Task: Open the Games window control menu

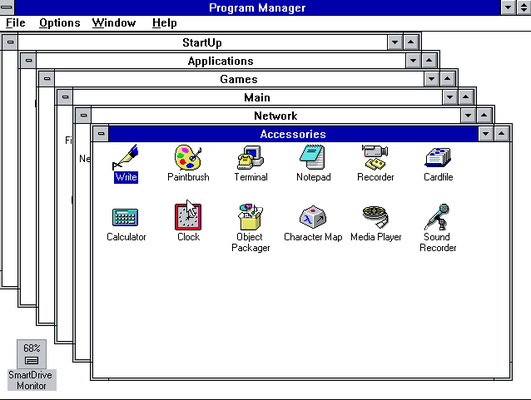Action: [x=47, y=79]
